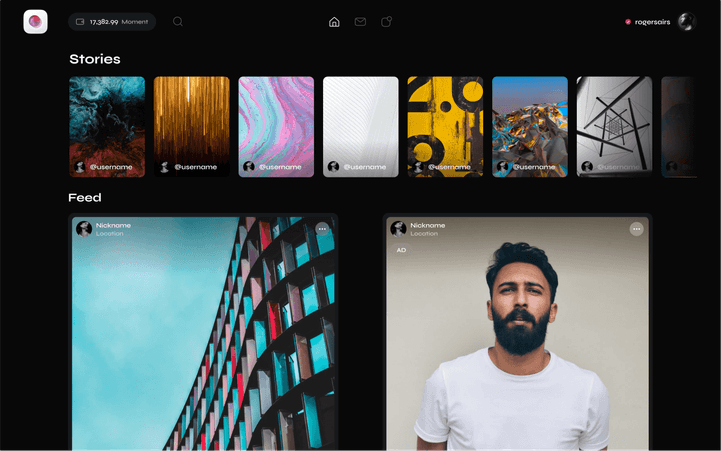Click the Stories heading
The image size is (721, 451).
tap(95, 59)
